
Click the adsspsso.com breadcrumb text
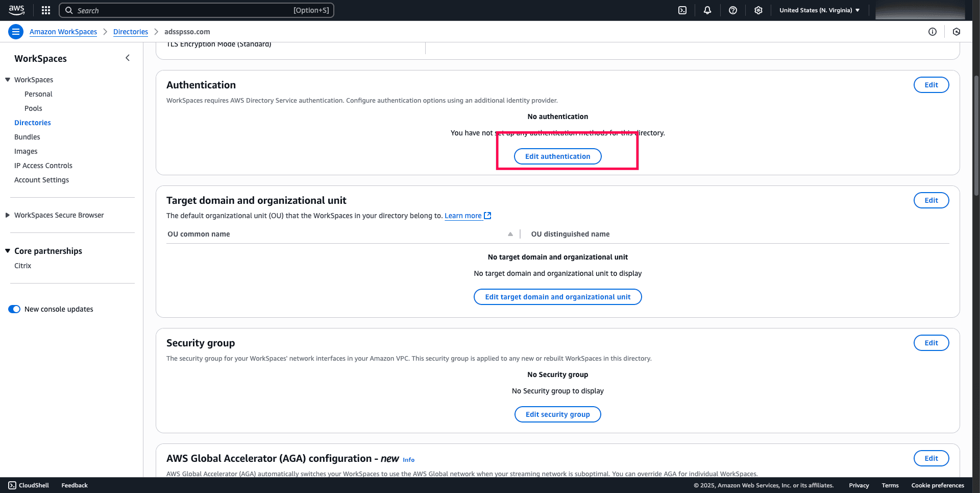[187, 32]
